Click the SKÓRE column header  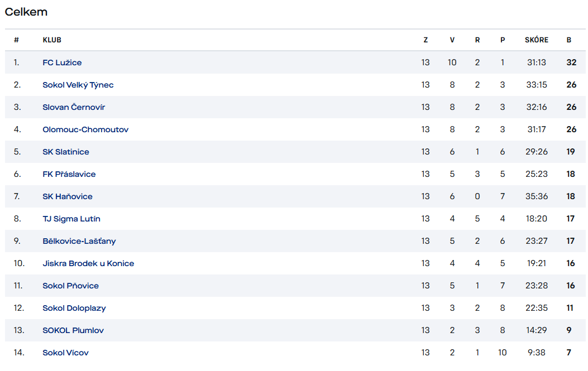pyautogui.click(x=536, y=40)
